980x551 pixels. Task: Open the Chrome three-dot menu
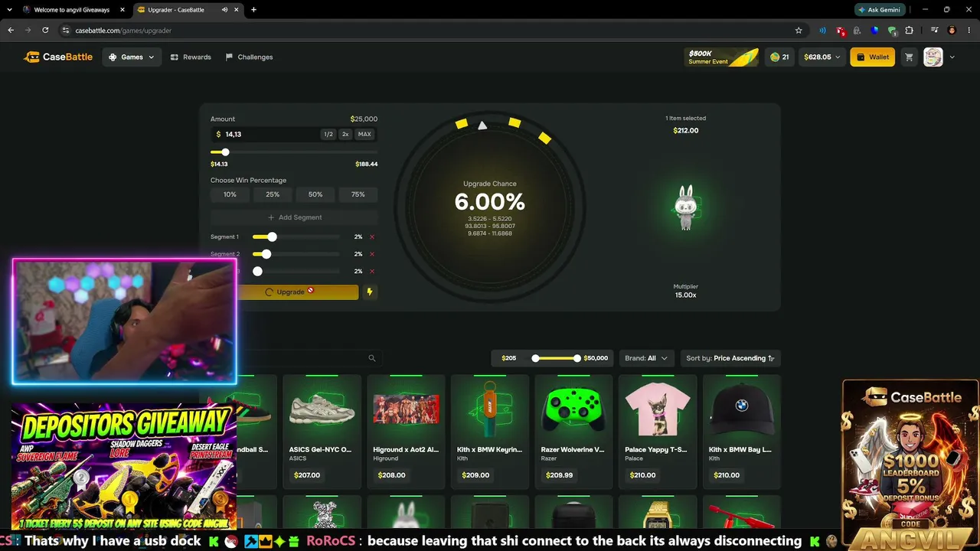click(969, 31)
